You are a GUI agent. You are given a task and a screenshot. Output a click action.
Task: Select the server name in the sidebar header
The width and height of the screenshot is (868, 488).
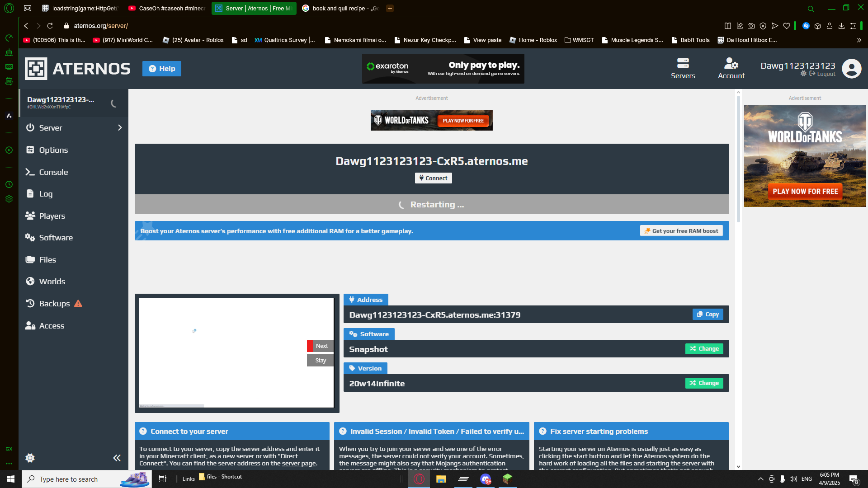61,100
